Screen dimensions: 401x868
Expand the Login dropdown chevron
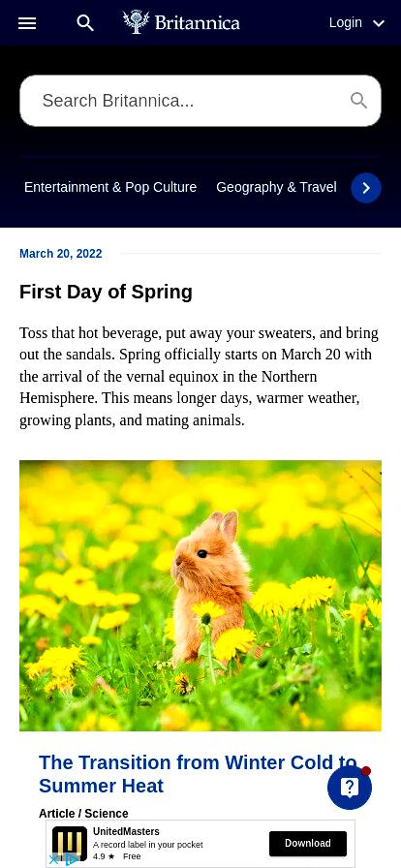click(x=379, y=23)
